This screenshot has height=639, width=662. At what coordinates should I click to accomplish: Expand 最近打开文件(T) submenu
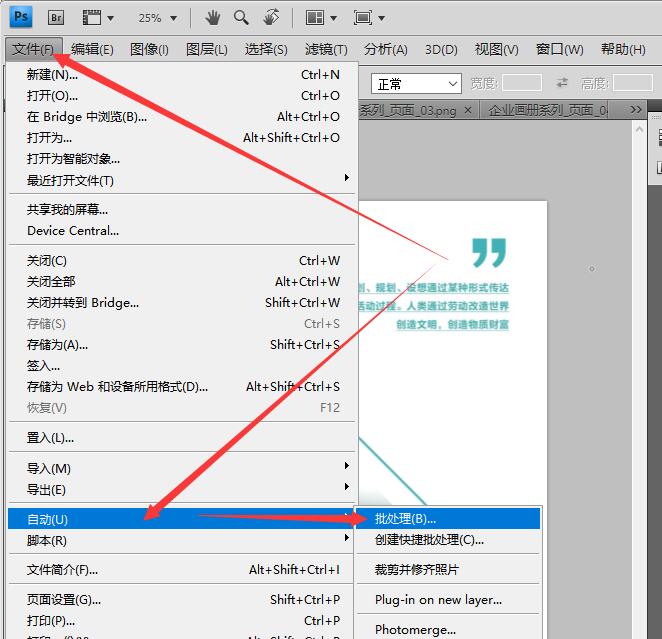point(182,181)
